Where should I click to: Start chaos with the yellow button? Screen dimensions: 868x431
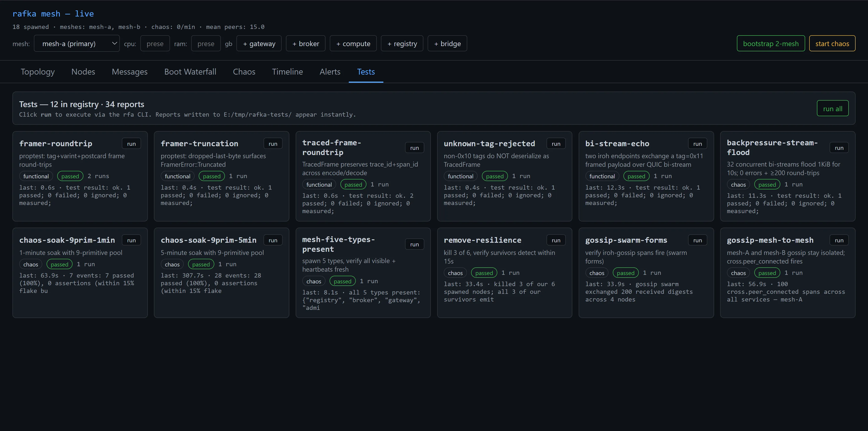pos(832,43)
